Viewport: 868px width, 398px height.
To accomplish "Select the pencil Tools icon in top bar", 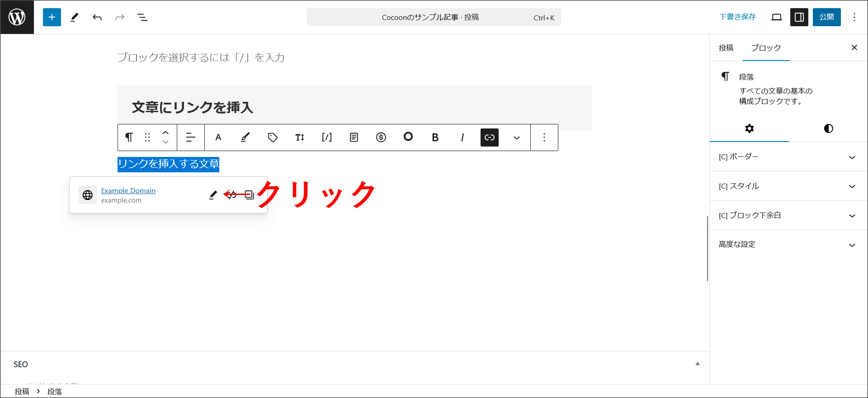I will [75, 17].
